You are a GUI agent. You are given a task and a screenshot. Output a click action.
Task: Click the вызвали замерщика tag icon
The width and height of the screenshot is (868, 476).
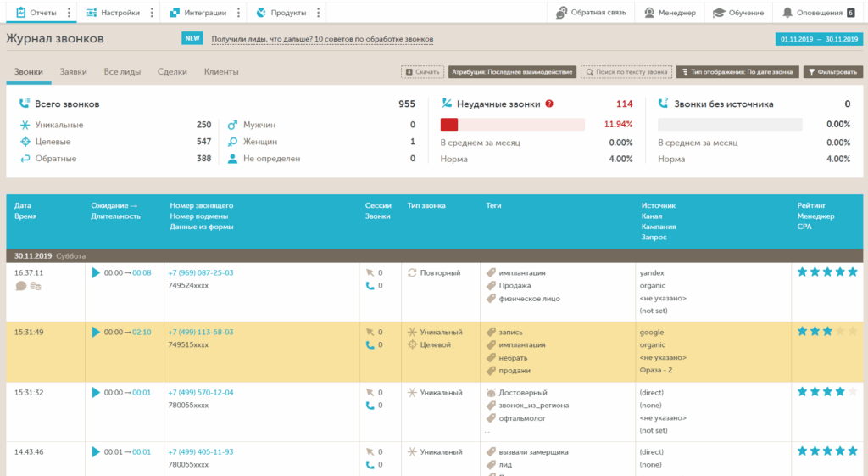click(x=491, y=451)
